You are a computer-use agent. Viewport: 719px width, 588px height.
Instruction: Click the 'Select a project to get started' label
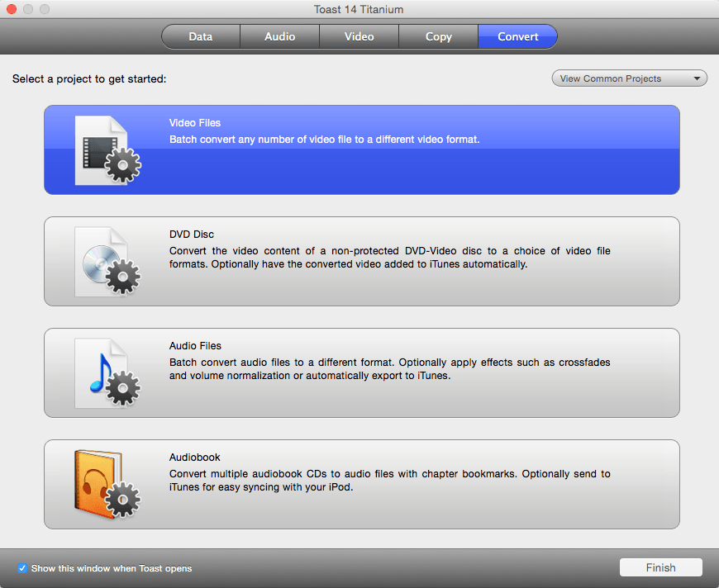click(89, 78)
